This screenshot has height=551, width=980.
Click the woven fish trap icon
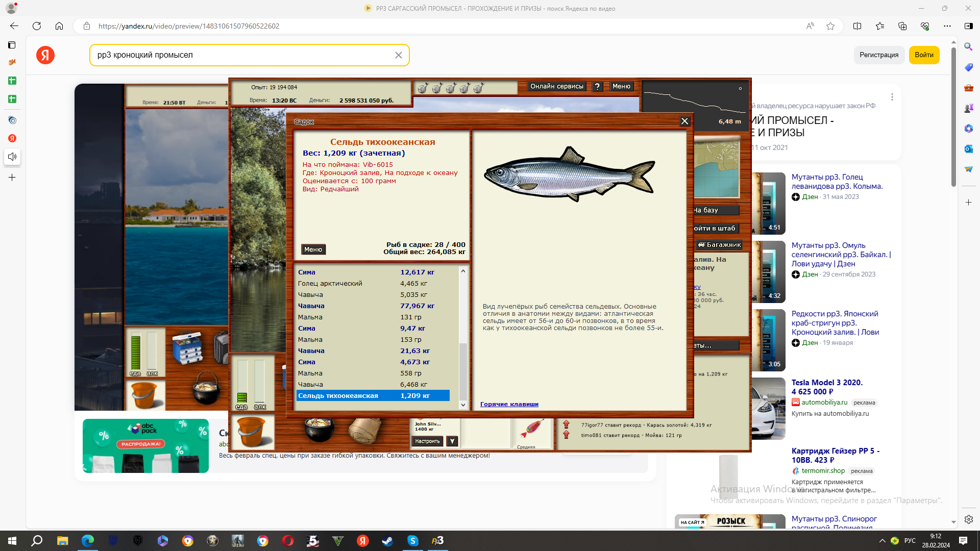coord(365,431)
